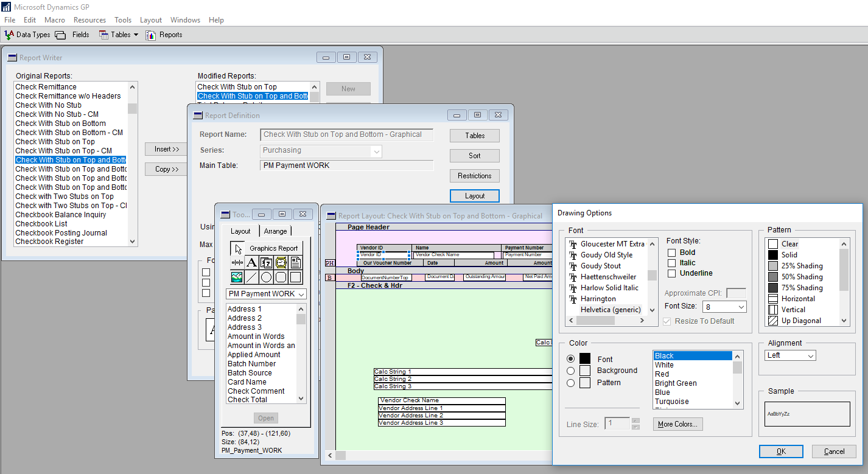Select the arrow pointer tool in Toolbox
The height and width of the screenshot is (474, 868).
coord(238,248)
